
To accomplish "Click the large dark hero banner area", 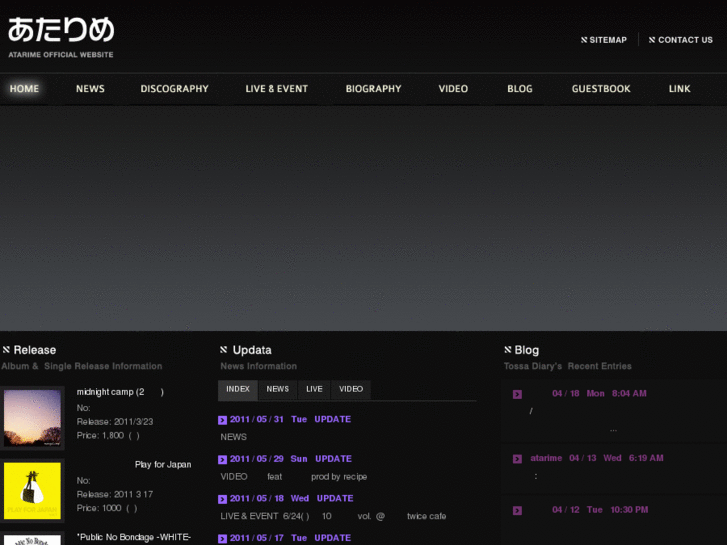I will point(364,218).
